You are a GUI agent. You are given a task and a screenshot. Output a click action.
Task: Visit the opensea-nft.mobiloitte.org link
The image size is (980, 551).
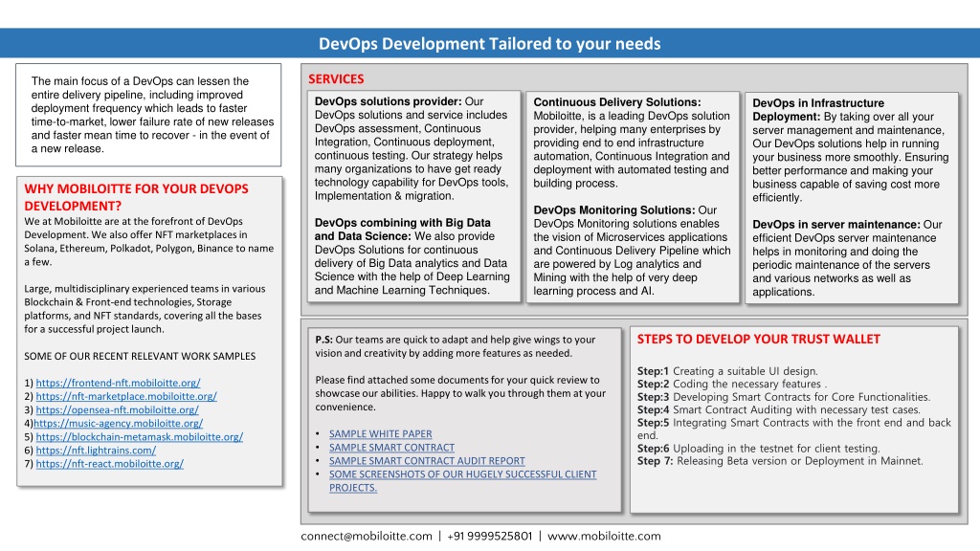pyautogui.click(x=117, y=409)
